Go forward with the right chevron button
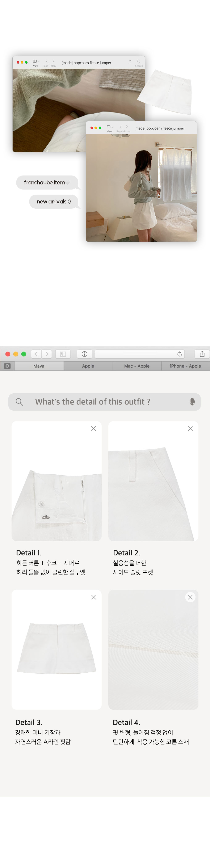The height and width of the screenshot is (868, 210). (47, 354)
